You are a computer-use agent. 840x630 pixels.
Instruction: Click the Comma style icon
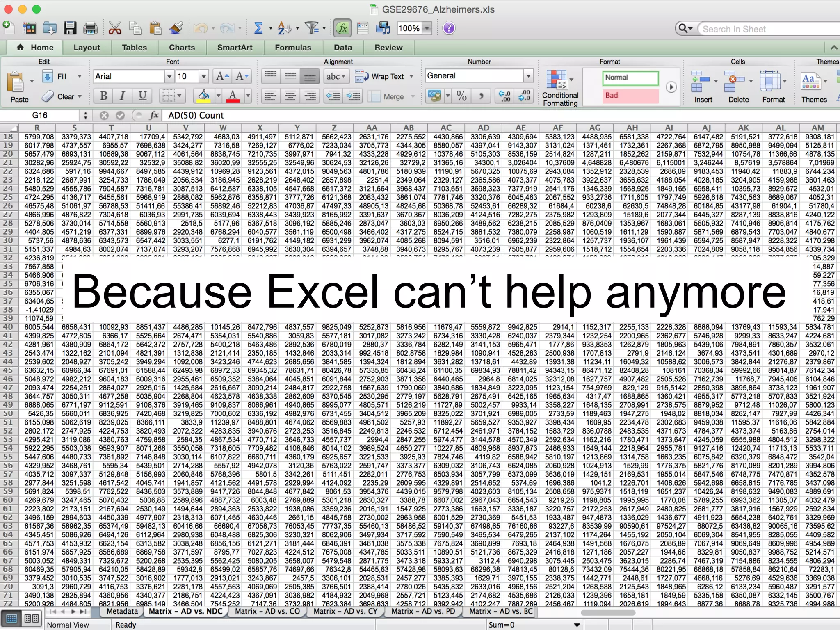[481, 96]
